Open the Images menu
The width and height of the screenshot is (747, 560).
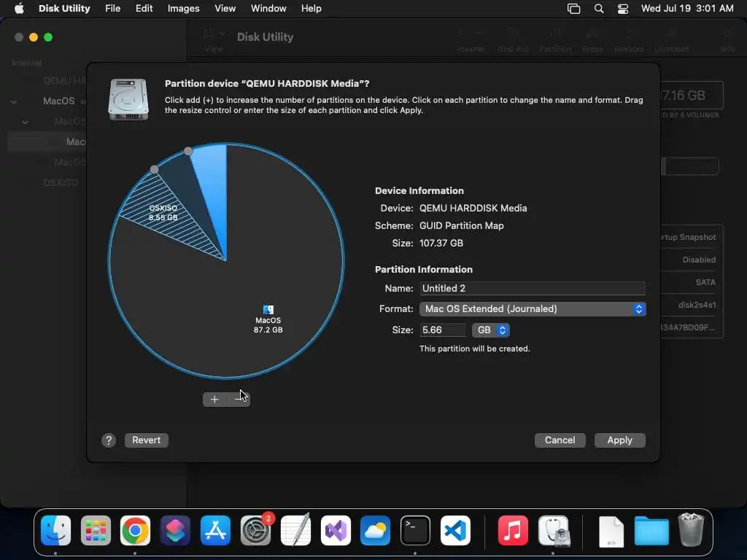183,9
